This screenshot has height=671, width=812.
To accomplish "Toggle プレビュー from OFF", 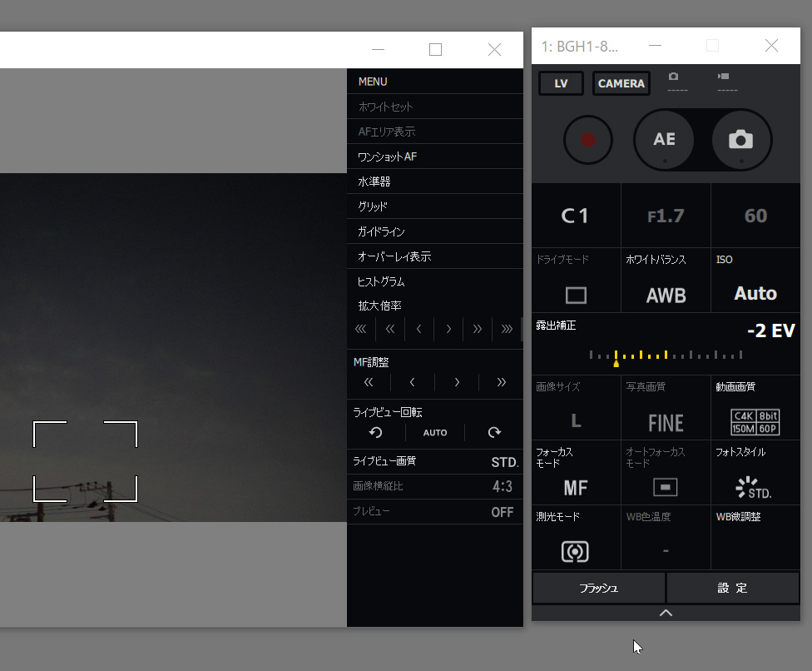I will tap(434, 512).
